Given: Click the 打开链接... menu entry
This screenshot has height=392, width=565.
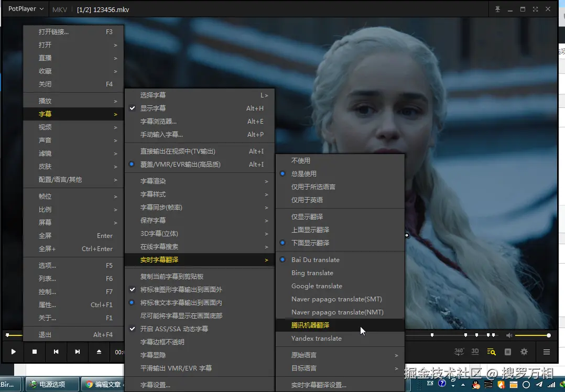Looking at the screenshot, I should tap(73, 31).
